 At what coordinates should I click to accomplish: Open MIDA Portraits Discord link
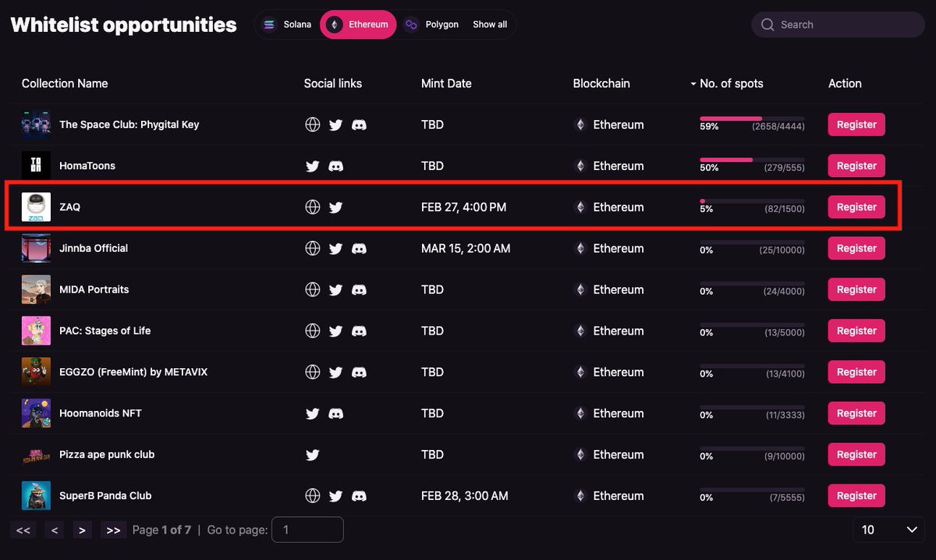tap(360, 290)
